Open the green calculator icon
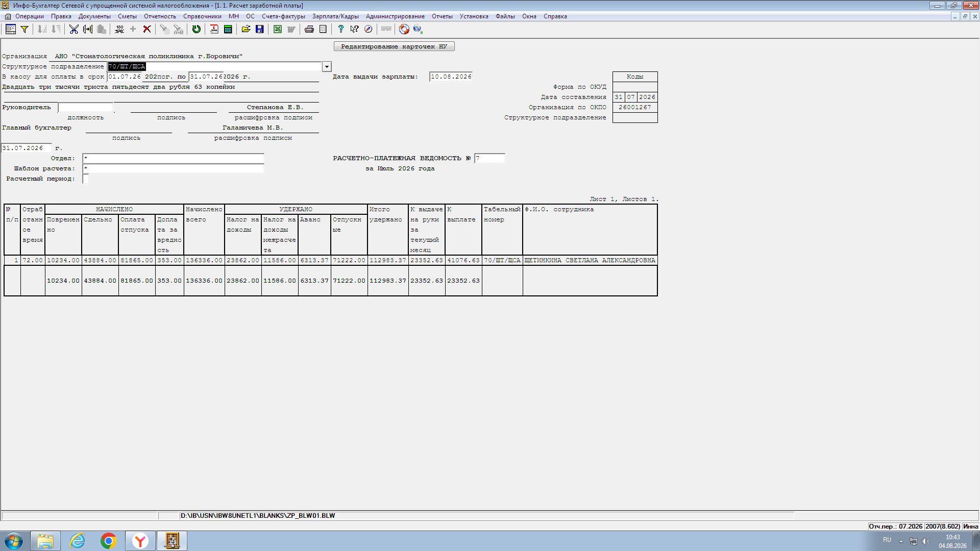980x551 pixels. (228, 29)
